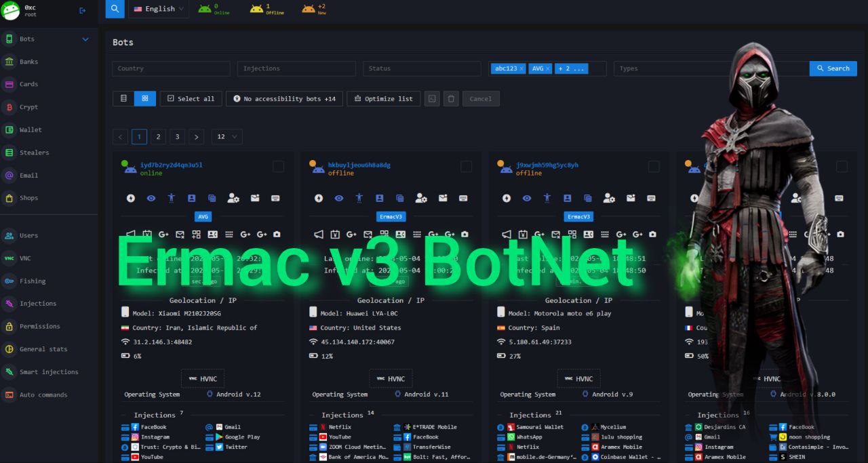Go to page 2 of the bots list

click(x=158, y=136)
